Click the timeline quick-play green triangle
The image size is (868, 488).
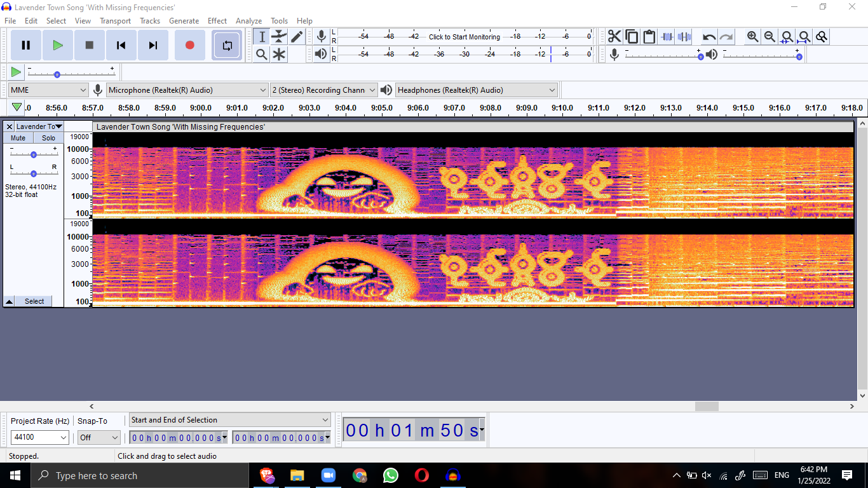coord(17,107)
